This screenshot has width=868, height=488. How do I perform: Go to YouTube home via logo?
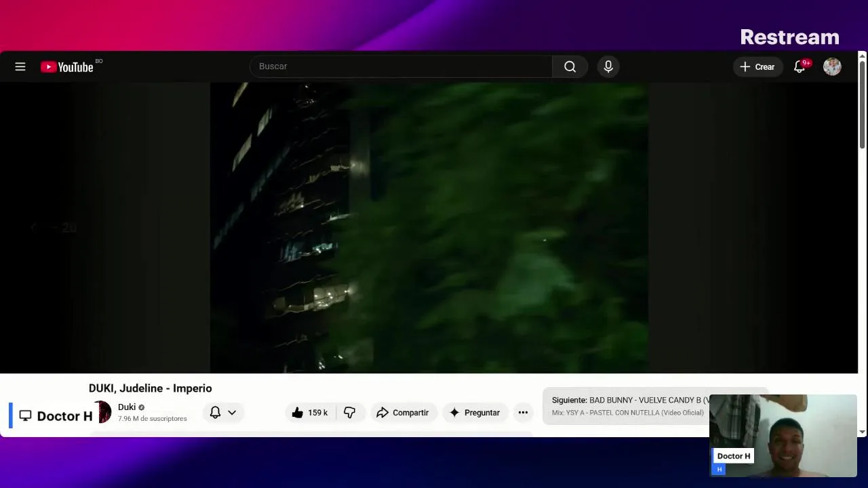tap(66, 66)
